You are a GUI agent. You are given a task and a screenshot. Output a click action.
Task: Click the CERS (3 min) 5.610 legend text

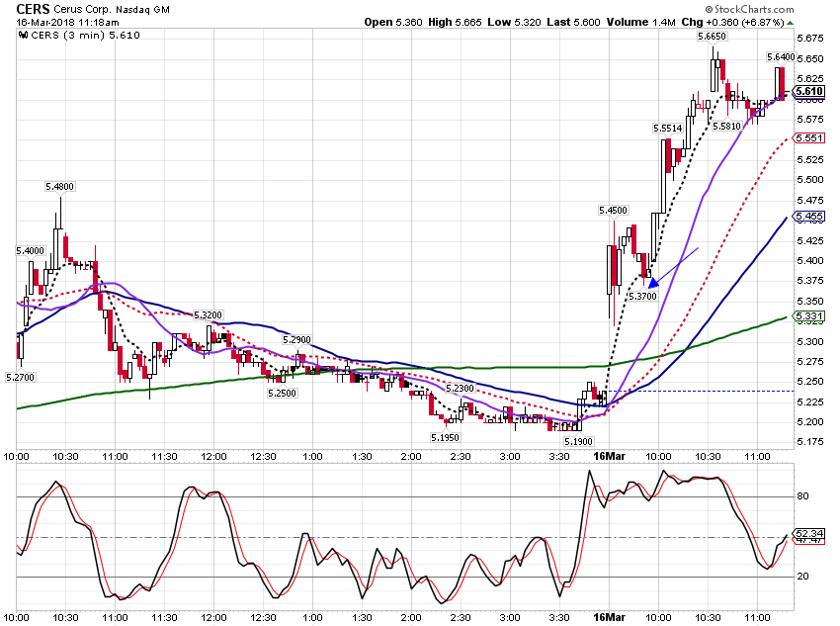tap(86, 35)
